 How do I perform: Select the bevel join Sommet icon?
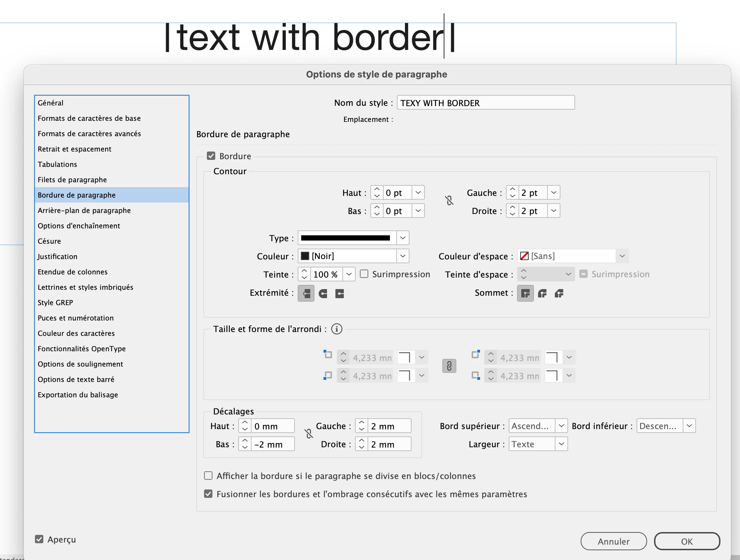(559, 294)
